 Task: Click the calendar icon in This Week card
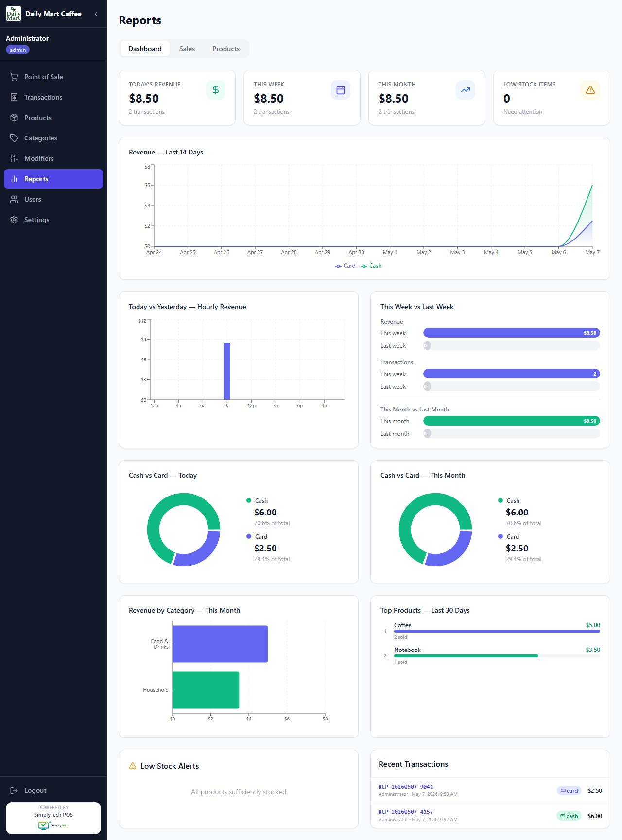tap(341, 90)
